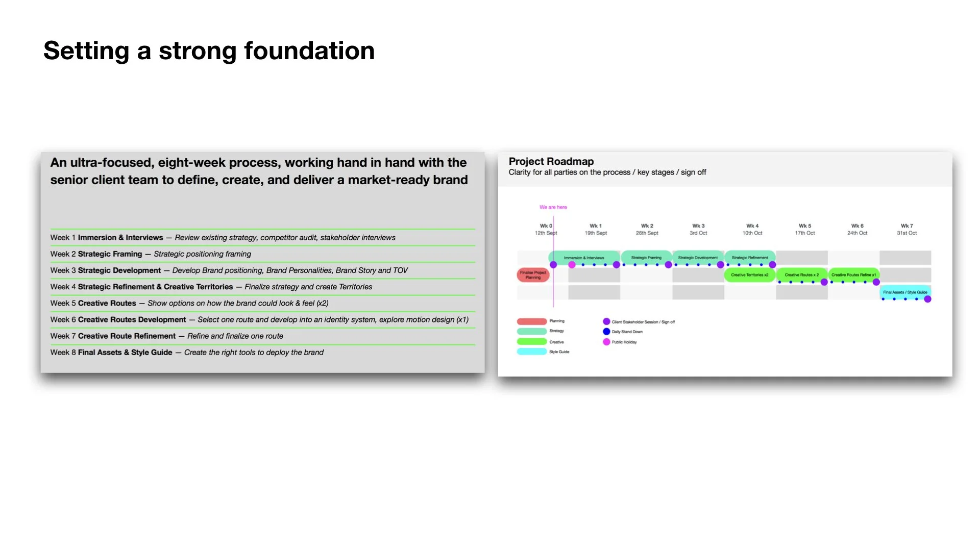Click the Project Roadmap heading
Screen dimensions: 980x551
pyautogui.click(x=551, y=161)
